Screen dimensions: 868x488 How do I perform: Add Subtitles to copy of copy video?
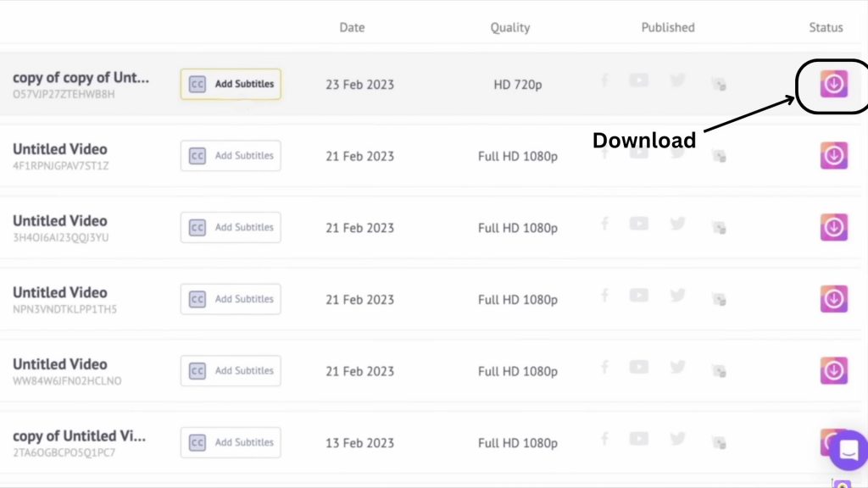pos(231,84)
